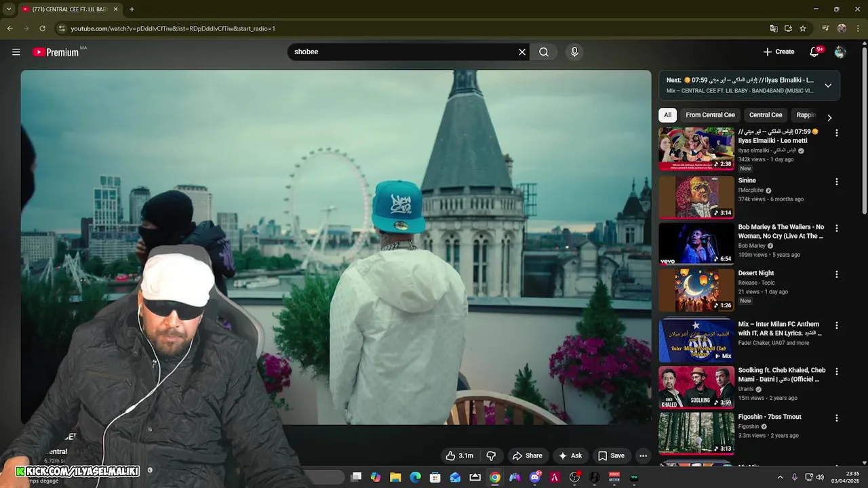
Task: Open Ilyas Elmaliki Leo metti thumbnail
Action: tap(696, 149)
